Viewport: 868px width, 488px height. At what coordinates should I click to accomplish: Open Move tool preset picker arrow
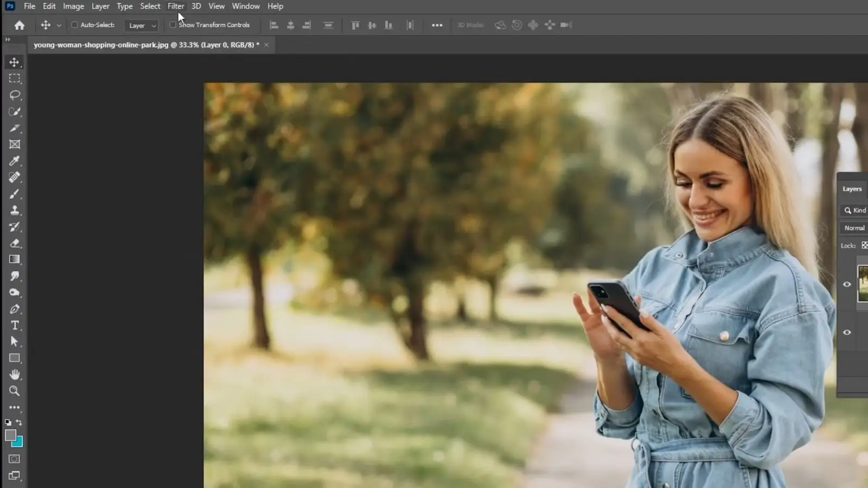[59, 25]
